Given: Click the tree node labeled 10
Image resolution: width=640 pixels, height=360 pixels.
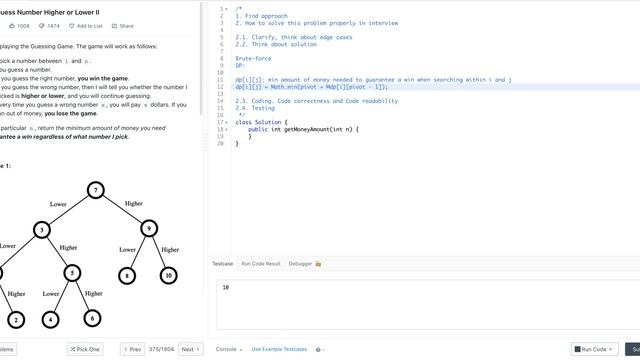Looking at the screenshot, I should click(169, 276).
